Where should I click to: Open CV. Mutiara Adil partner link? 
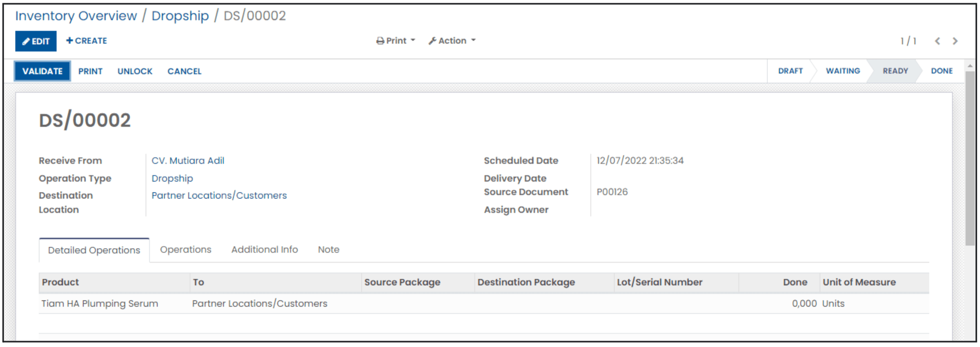pos(188,161)
